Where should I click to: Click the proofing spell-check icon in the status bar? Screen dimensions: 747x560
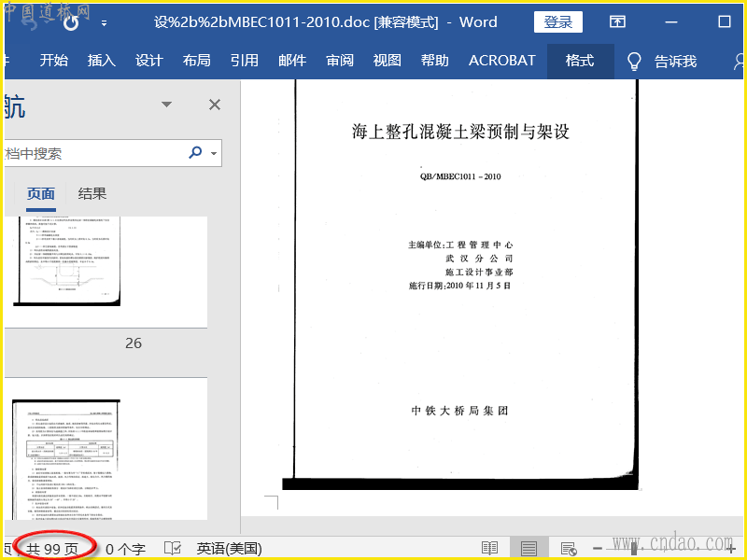[x=173, y=548]
